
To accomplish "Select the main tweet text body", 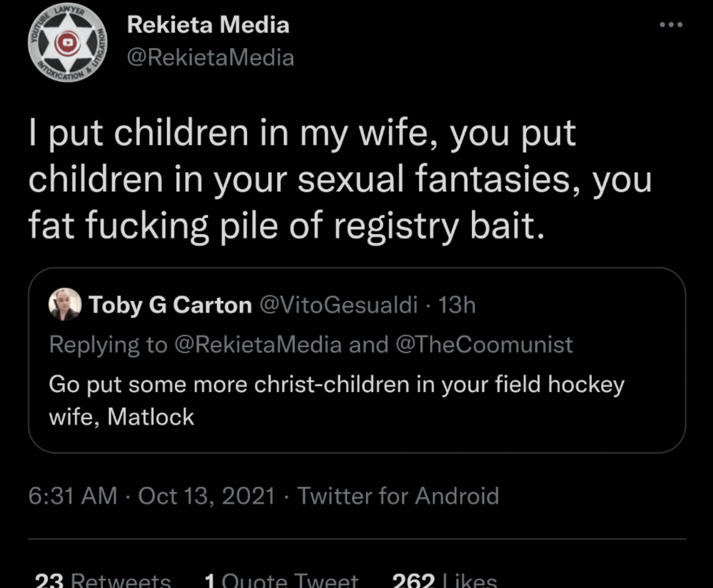I will pyautogui.click(x=340, y=180).
